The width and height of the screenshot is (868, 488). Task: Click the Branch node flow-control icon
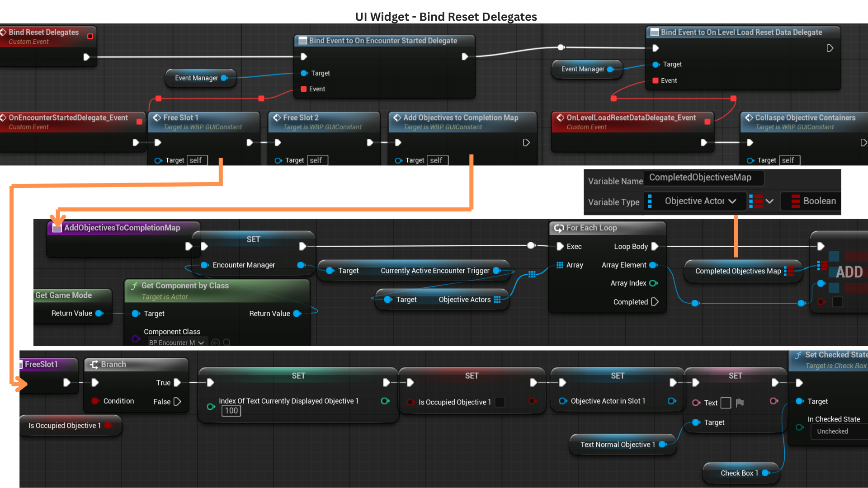[94, 365]
